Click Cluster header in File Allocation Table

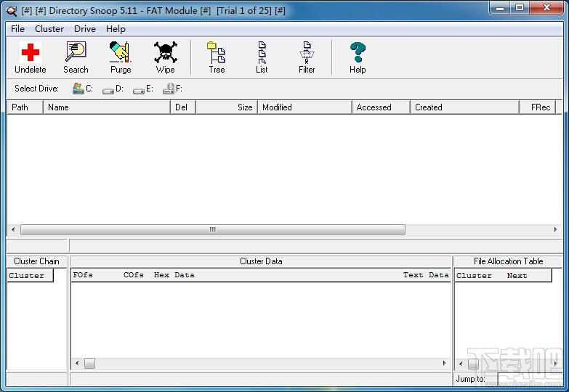474,276
